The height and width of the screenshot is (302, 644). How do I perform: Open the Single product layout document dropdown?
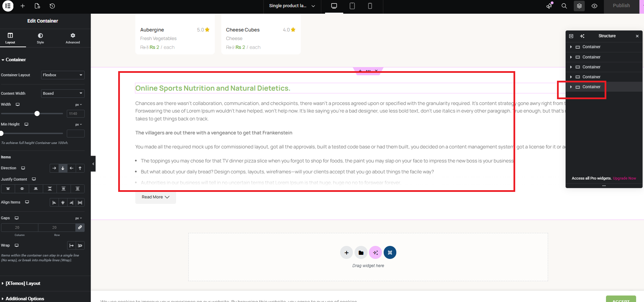coord(292,6)
